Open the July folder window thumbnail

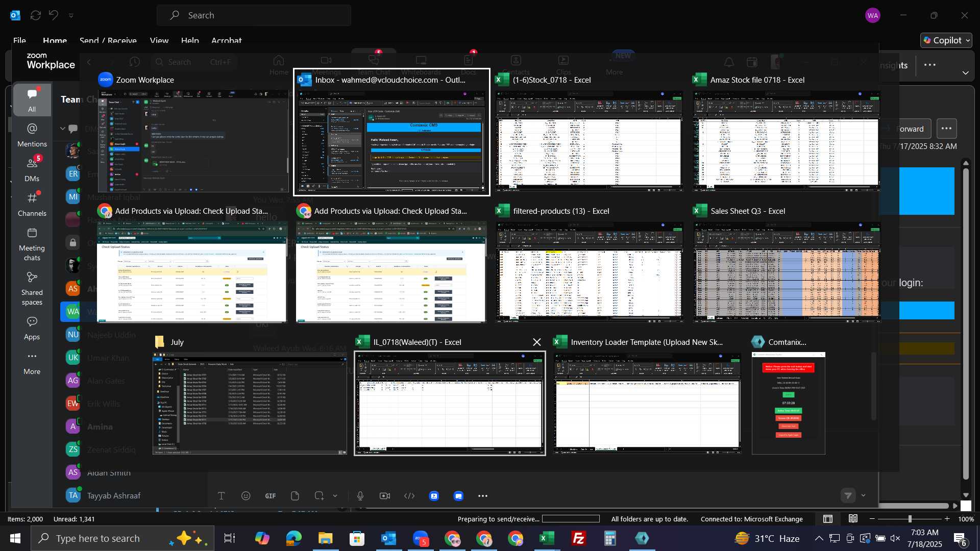click(250, 404)
